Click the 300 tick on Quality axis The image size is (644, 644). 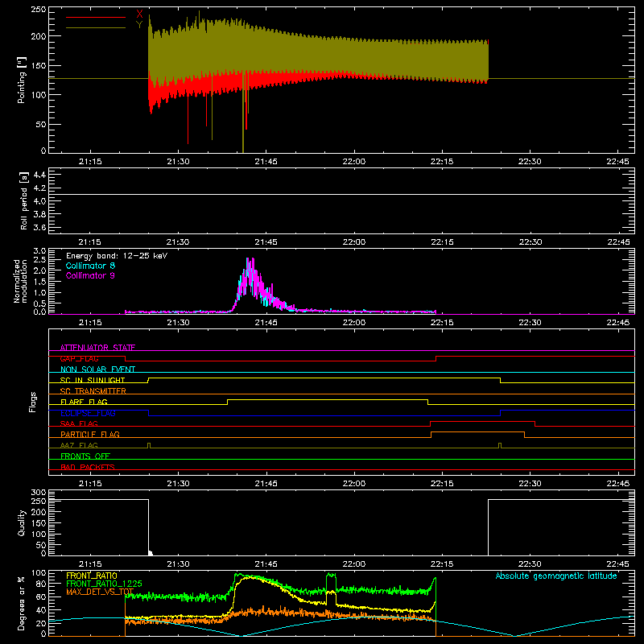[x=39, y=493]
